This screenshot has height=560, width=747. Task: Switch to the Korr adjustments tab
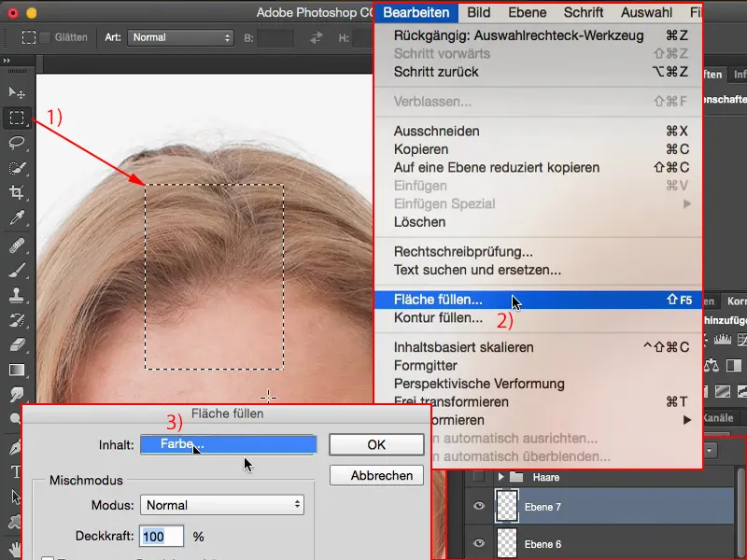736,301
